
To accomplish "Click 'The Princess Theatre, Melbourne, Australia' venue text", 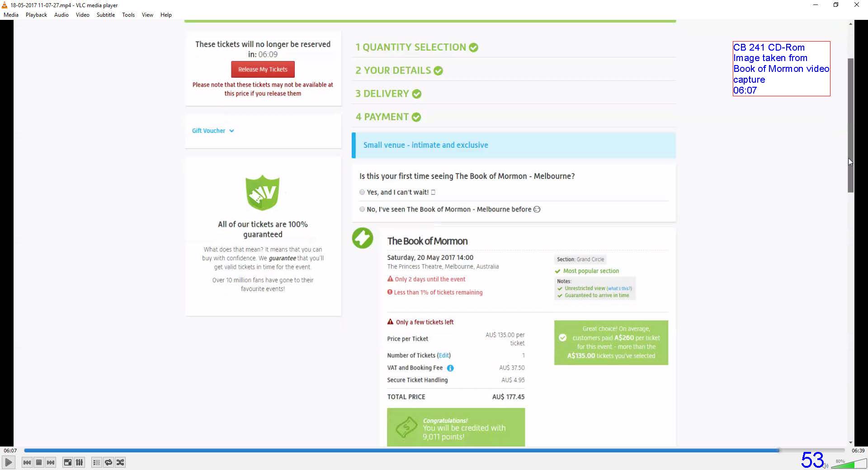I will tap(443, 267).
